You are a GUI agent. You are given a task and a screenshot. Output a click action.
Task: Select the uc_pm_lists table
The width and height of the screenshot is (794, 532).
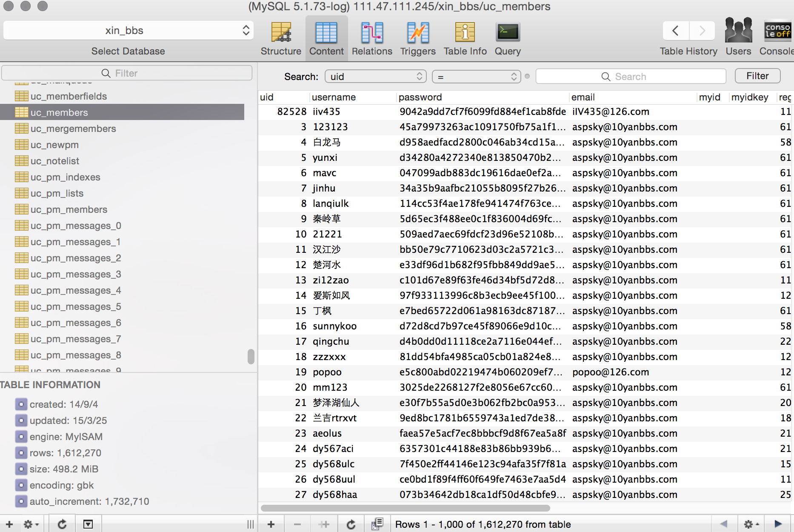pyautogui.click(x=123, y=193)
